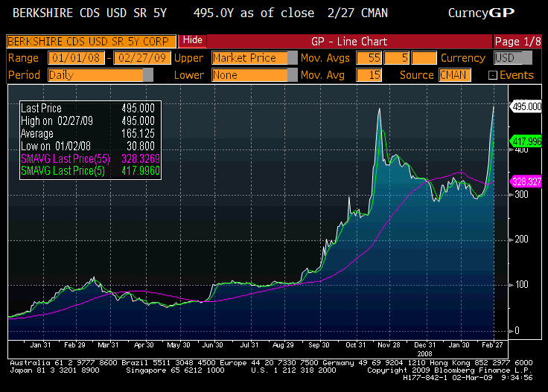Click the Dec 31 date axis label
This screenshot has width=548, height=392.
pos(424,345)
